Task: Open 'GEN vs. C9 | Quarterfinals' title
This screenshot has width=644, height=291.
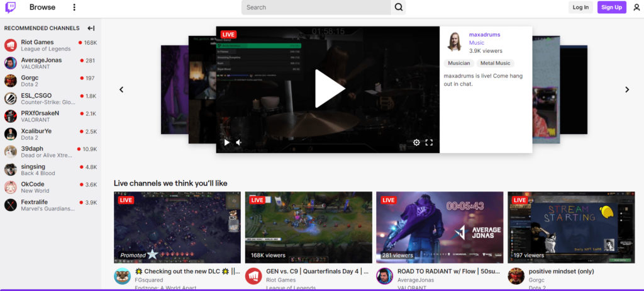Action: [x=317, y=271]
